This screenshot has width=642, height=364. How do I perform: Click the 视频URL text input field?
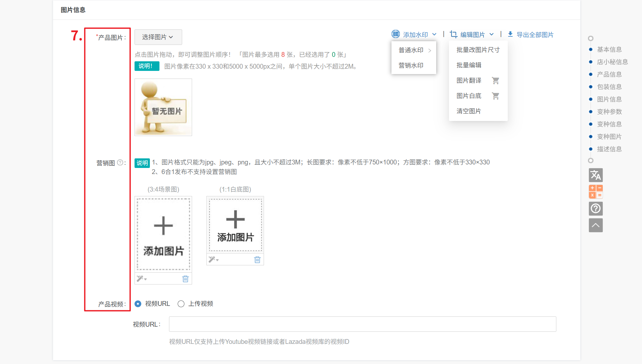point(362,324)
